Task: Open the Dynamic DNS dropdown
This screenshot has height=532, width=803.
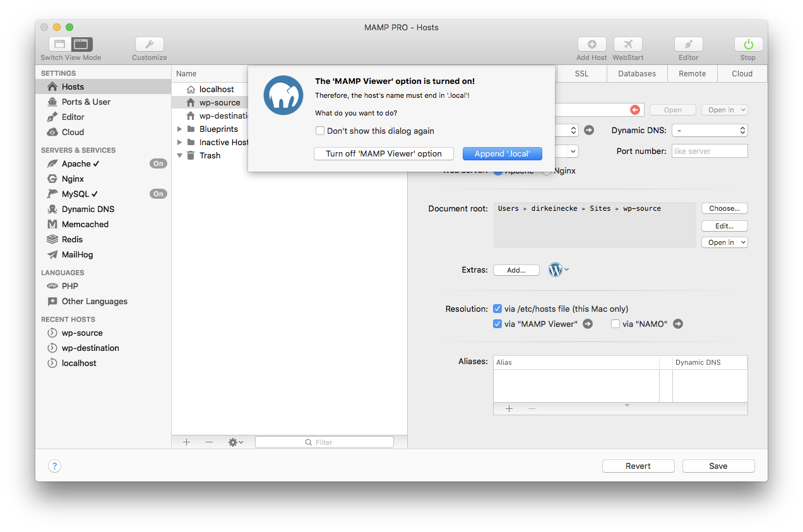Action: click(x=710, y=130)
